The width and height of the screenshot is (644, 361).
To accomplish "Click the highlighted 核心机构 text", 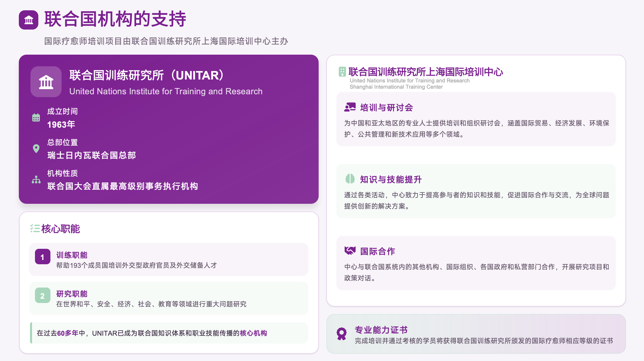I will pos(253,333).
